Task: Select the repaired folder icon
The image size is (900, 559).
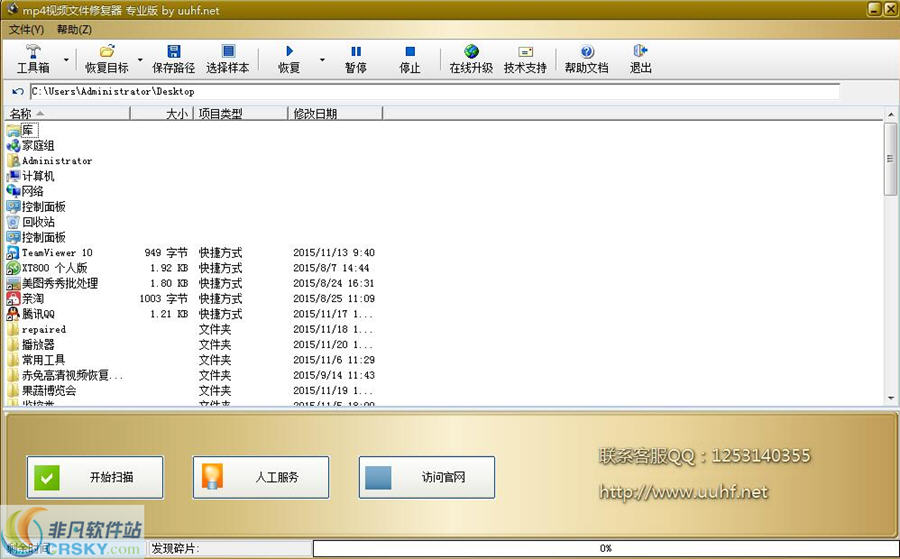Action: pyautogui.click(x=13, y=329)
